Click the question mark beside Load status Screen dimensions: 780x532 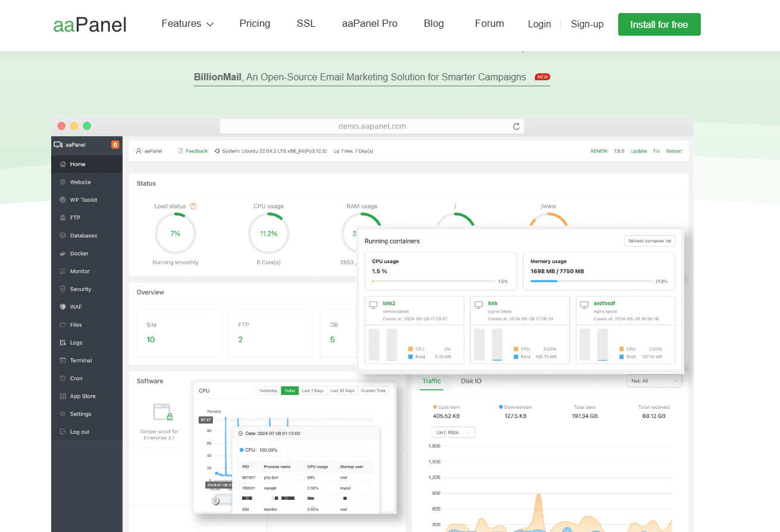click(193, 206)
